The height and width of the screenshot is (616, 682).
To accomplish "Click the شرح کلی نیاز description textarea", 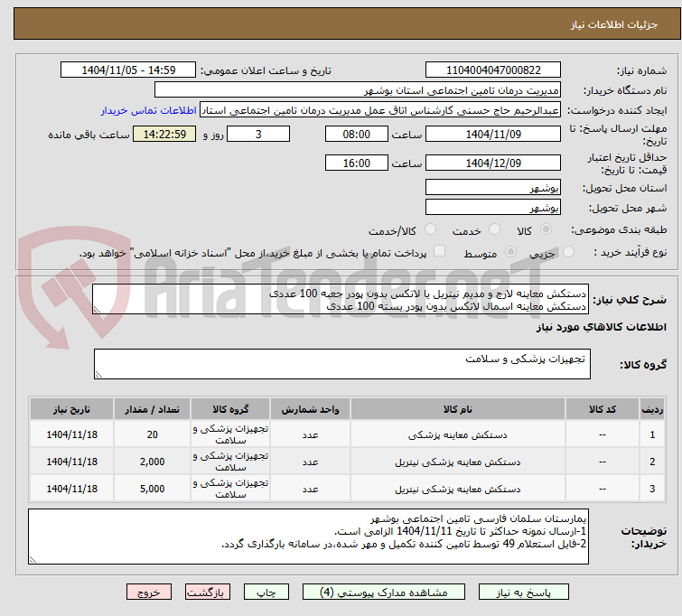I will [341, 299].
